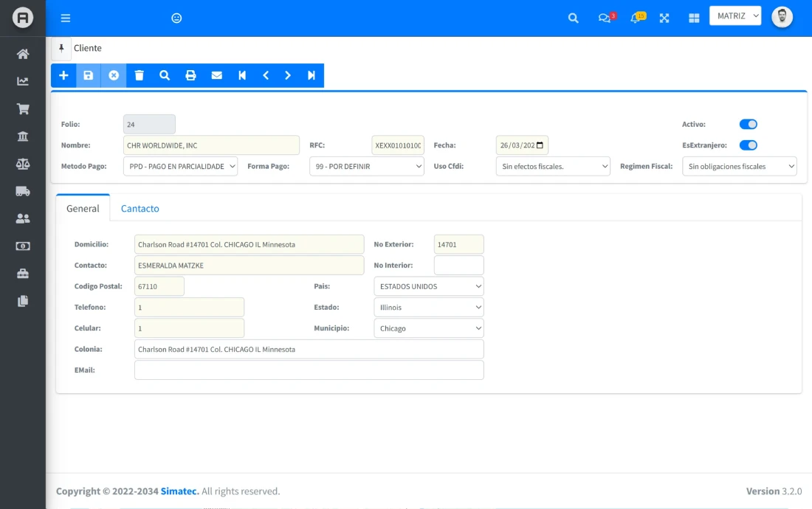812x509 pixels.
Task: Delete the record with the trash icon
Action: pos(140,75)
